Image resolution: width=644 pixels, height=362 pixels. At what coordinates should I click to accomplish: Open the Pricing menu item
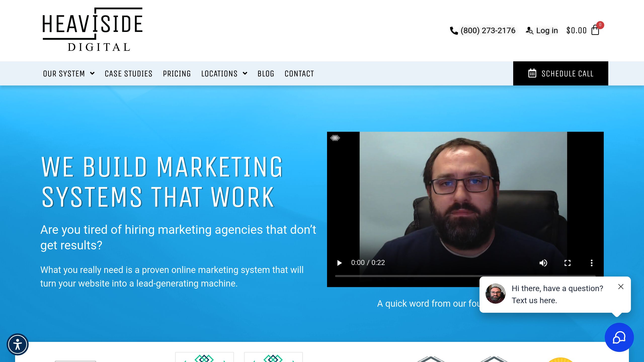point(177,74)
